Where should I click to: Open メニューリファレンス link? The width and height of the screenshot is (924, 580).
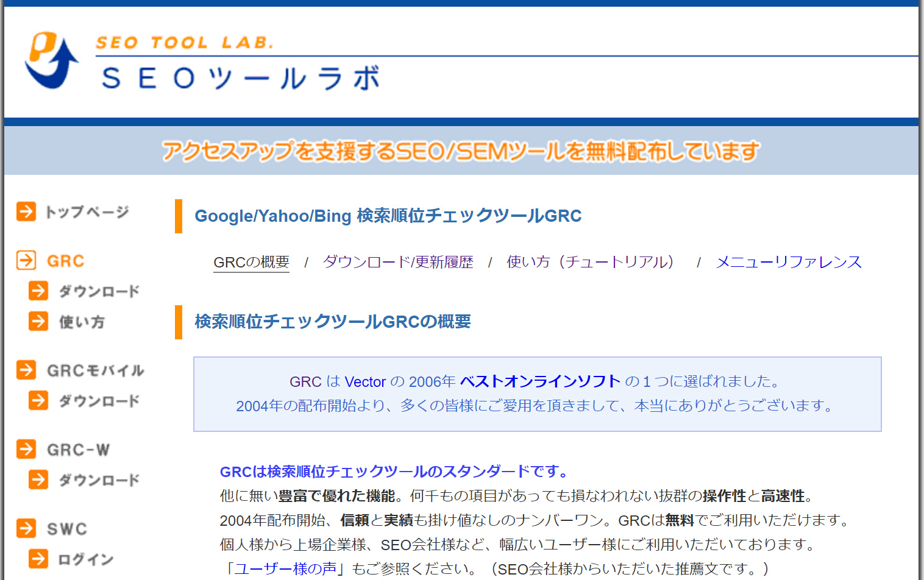coord(788,262)
